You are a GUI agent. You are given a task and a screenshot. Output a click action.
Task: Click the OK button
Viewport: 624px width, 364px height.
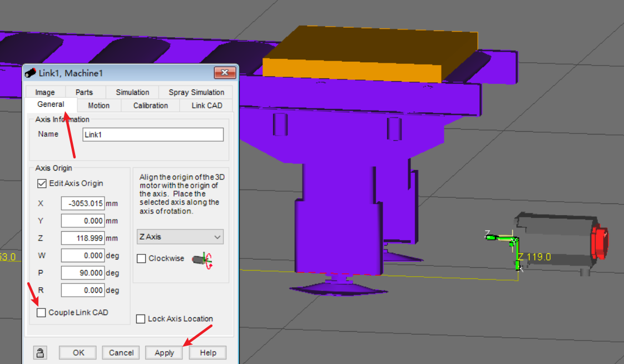pos(78,352)
